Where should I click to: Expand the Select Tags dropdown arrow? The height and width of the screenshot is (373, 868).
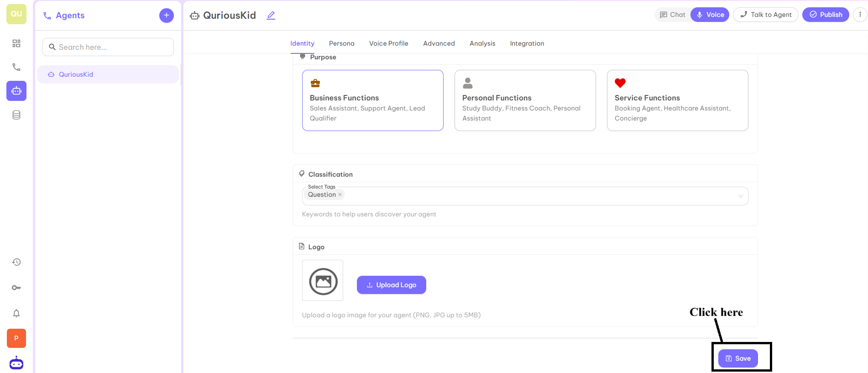point(740,196)
